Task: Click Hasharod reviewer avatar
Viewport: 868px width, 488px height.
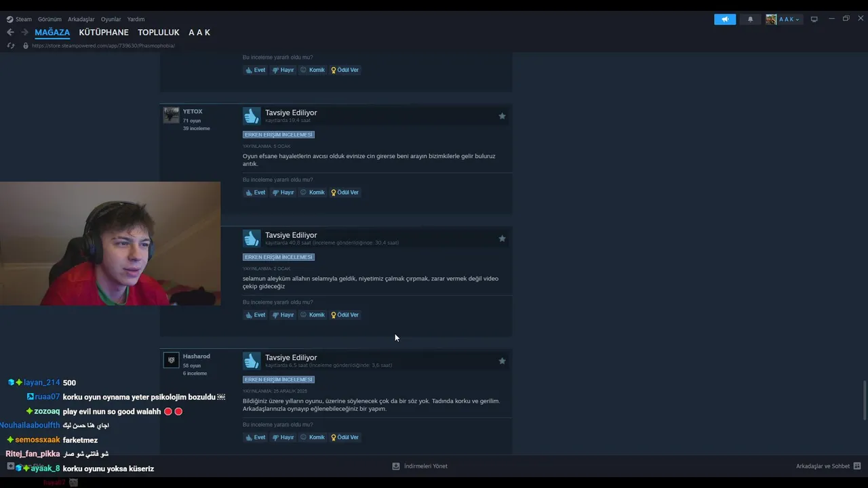Action: coord(172,360)
